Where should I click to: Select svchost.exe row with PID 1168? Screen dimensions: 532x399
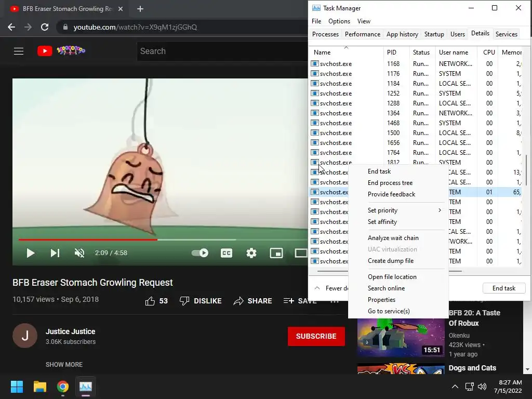pos(416,64)
